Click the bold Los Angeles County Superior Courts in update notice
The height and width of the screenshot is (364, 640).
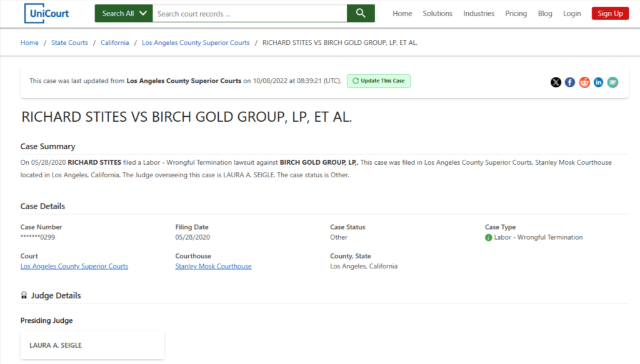(x=184, y=81)
